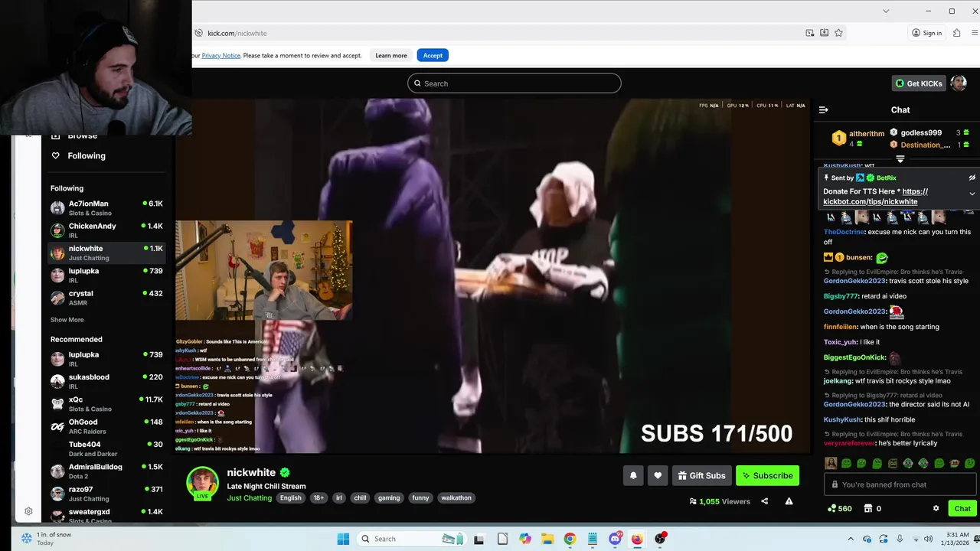Viewport: 980px width, 551px height.
Task: Click the Get KICKs button
Action: (919, 83)
